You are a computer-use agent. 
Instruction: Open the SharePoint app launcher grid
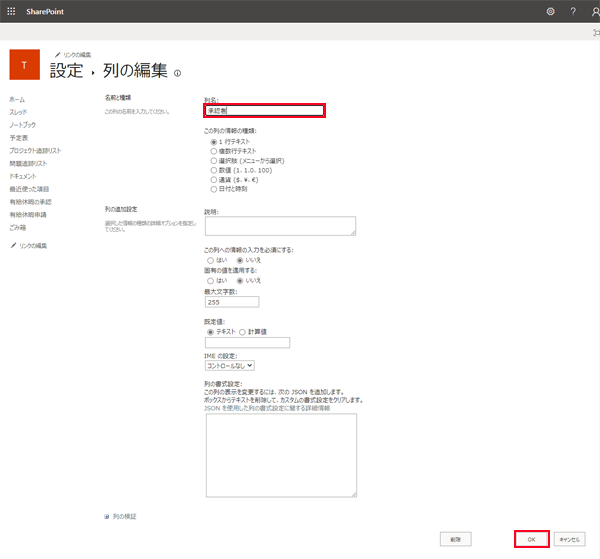click(x=11, y=11)
